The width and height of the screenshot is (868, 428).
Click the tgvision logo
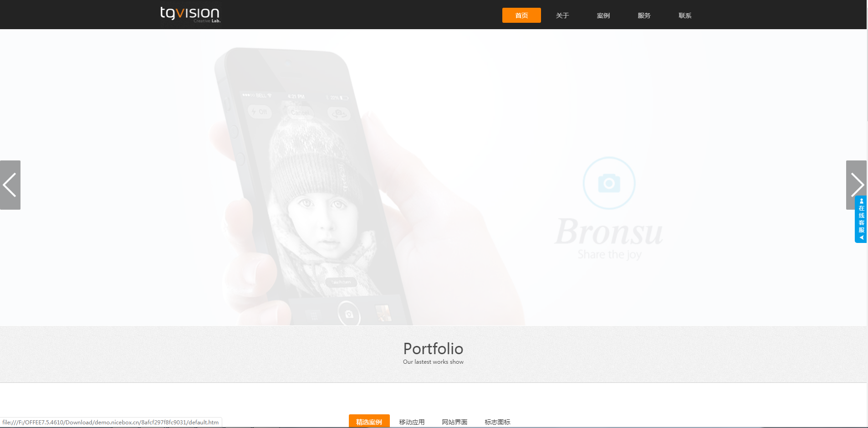(x=190, y=15)
